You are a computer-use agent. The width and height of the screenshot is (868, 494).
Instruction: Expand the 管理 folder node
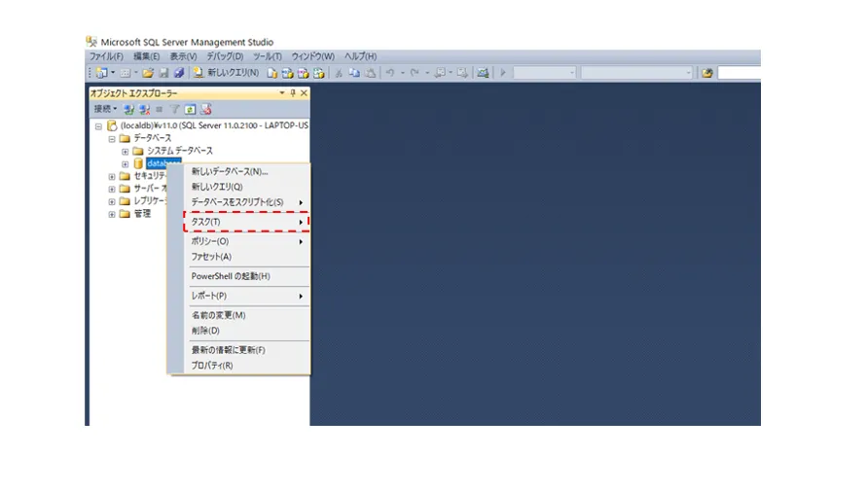(112, 214)
